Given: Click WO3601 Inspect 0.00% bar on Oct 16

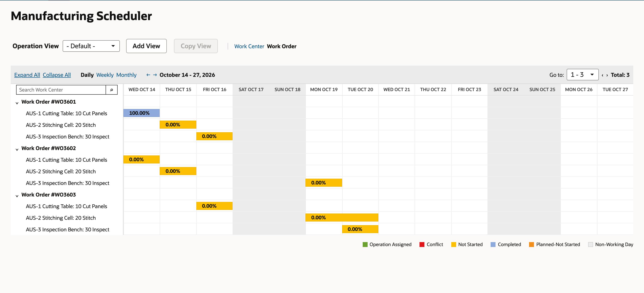Looking at the screenshot, I should (214, 136).
